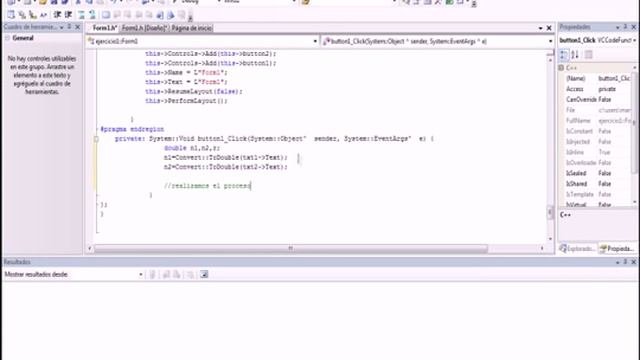Image resolution: width=640 pixels, height=360 pixels.
Task: Click the this->ResumeLayout(false) line
Action: 194,91
